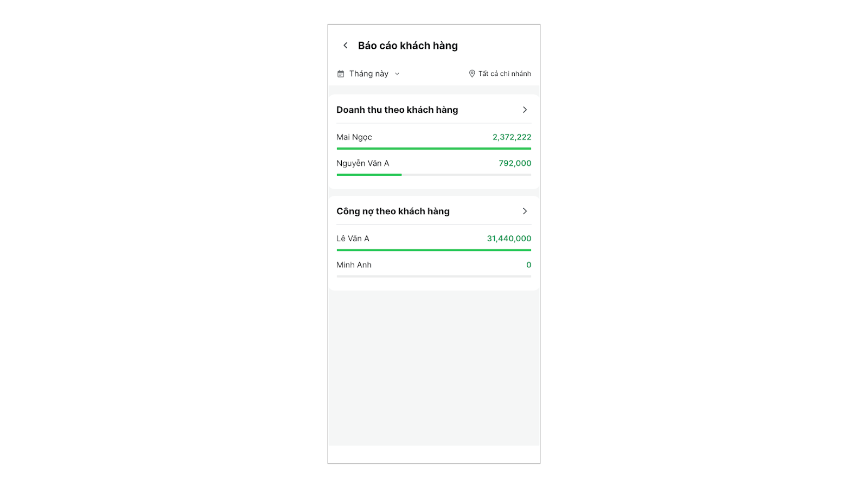Select the Tất cả chi nhánh branch filter

click(x=505, y=74)
